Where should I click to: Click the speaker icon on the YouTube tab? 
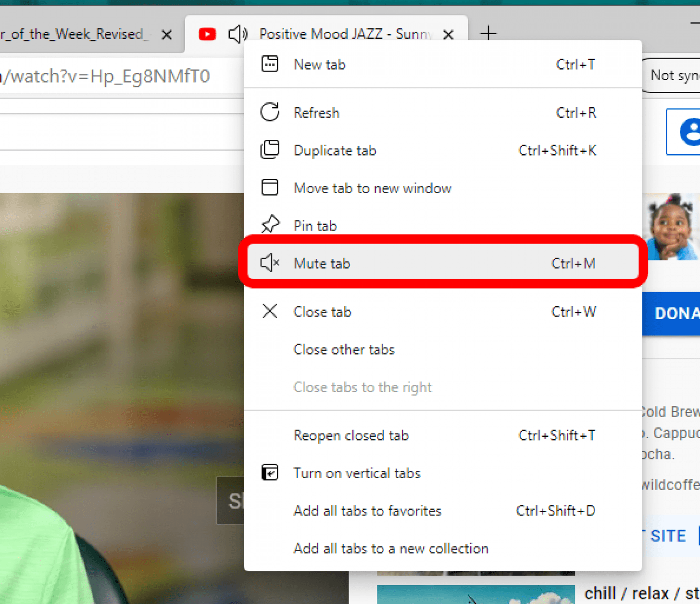[237, 34]
